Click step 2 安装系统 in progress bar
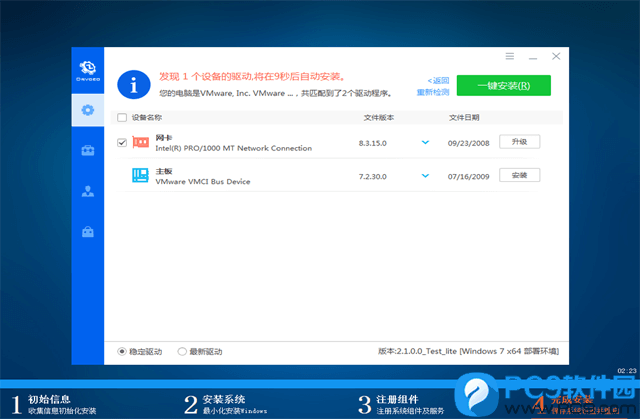The height and width of the screenshot is (419, 640). click(226, 404)
